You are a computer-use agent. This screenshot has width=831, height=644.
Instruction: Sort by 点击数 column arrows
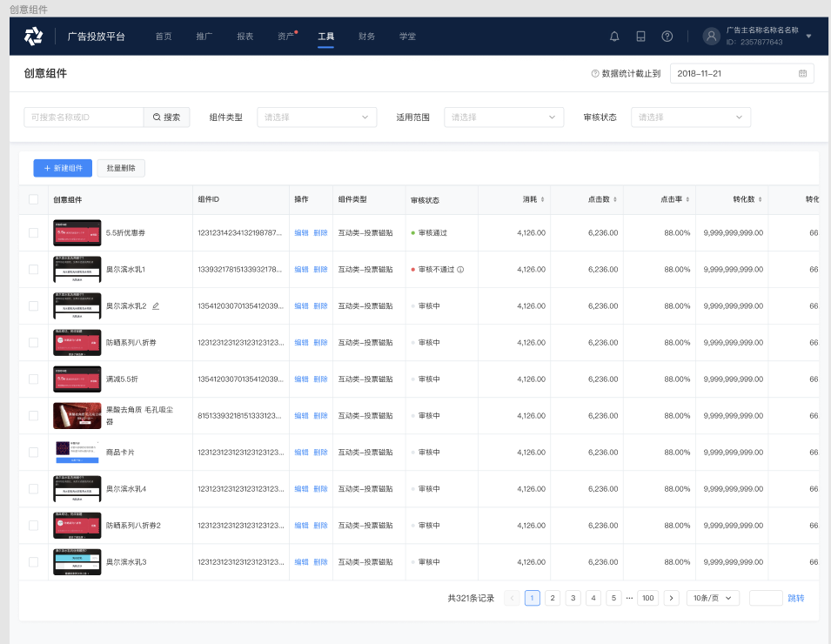click(615, 199)
